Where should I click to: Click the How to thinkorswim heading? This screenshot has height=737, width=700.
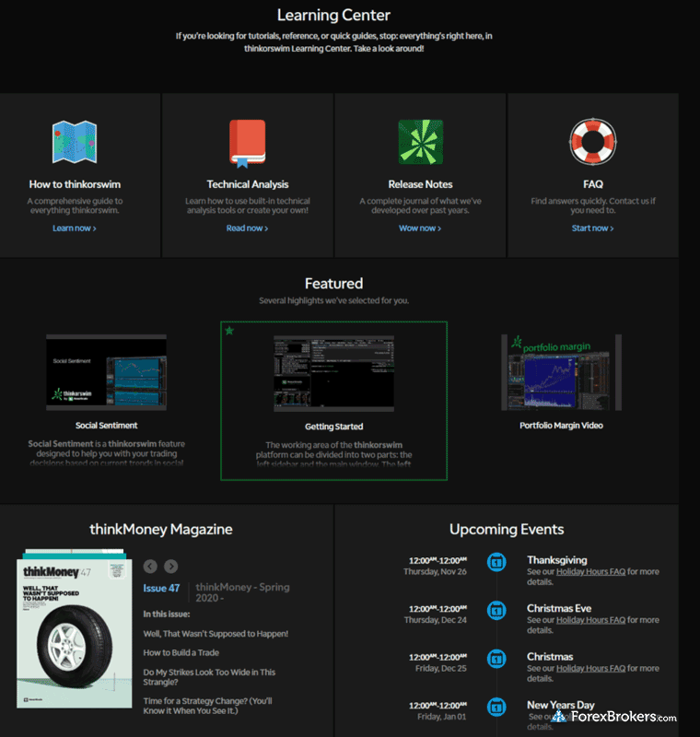(75, 184)
